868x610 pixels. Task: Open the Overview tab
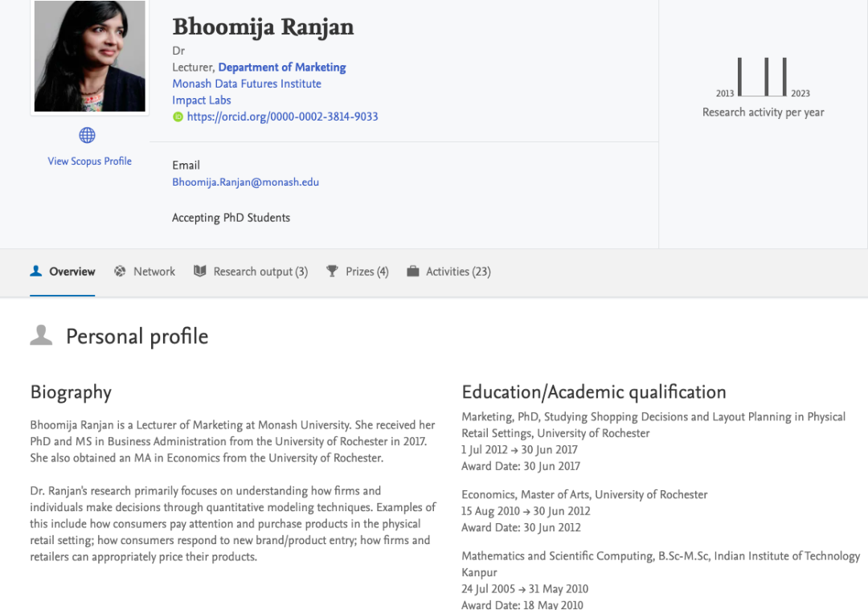pyautogui.click(x=72, y=272)
